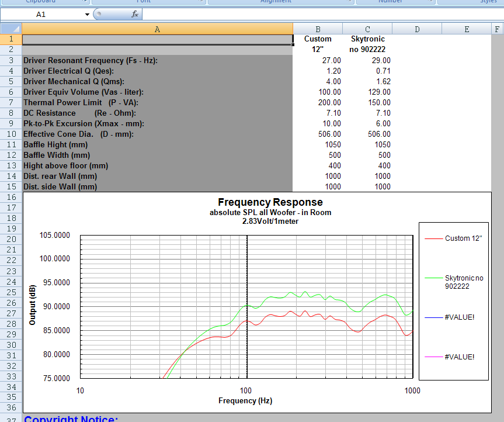This screenshot has width=504, height=422.
Task: Click Skytronic Qms value 1.62
Action: point(367,81)
